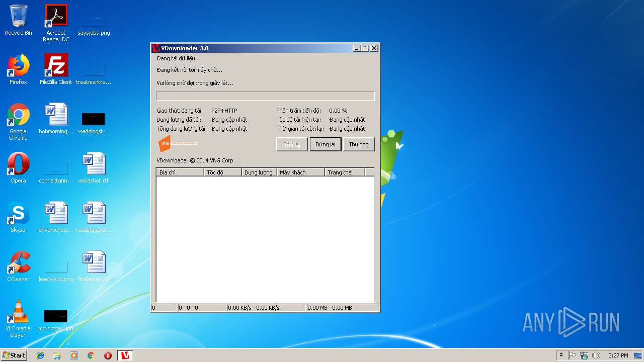
Task: Close the VDownloader 3.0 window
Action: pos(374,48)
